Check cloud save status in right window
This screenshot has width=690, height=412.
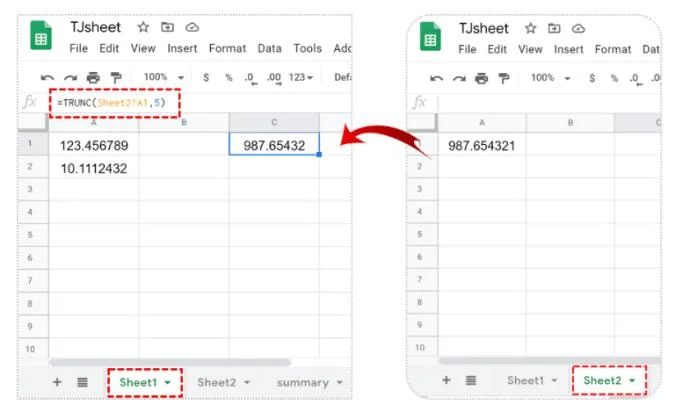(578, 29)
